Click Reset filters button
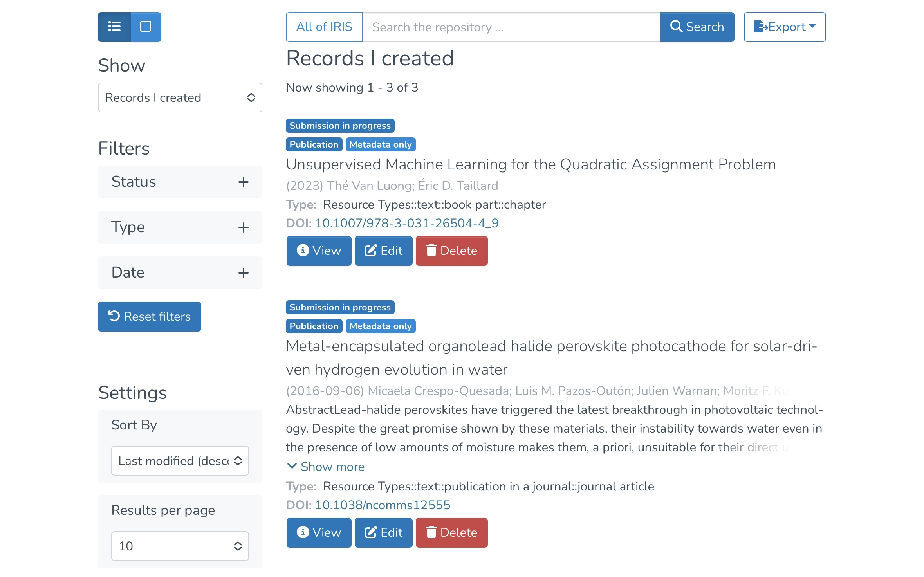This screenshot has height=577, width=924. tap(149, 316)
